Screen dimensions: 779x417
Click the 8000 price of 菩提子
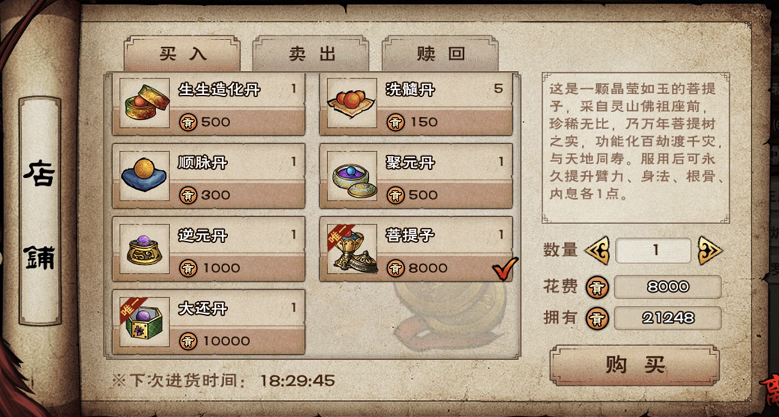point(428,268)
